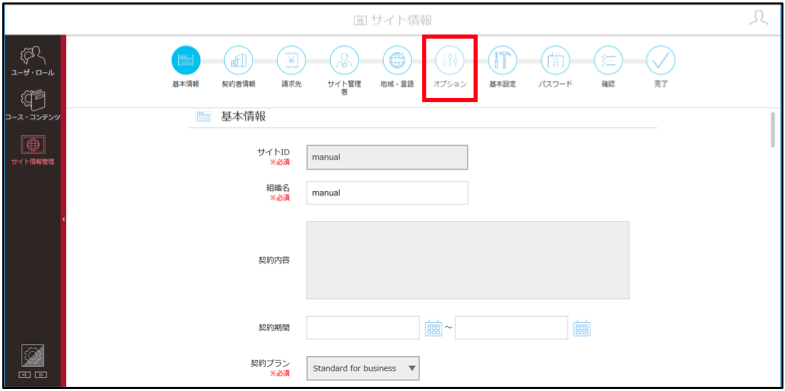Open the user profile icon at top right
This screenshot has height=391, width=785.
tap(758, 19)
